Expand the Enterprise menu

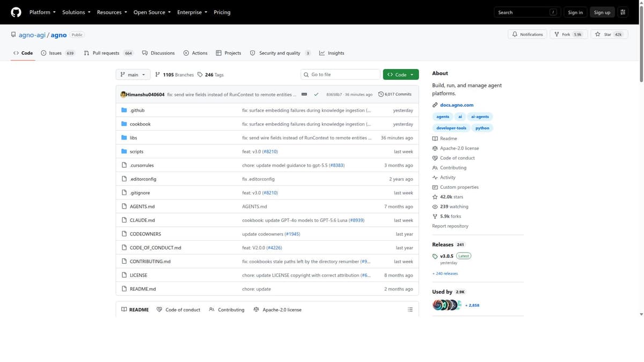pos(192,12)
